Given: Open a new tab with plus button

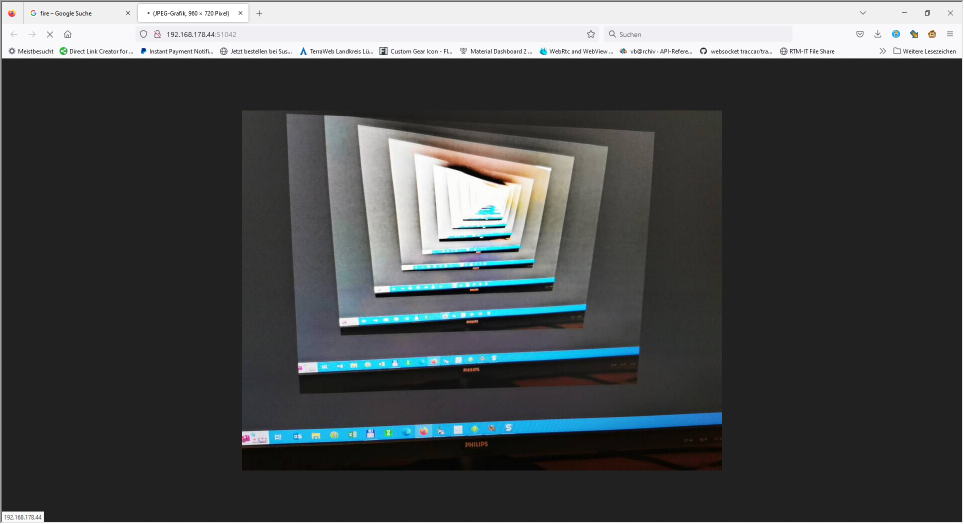Looking at the screenshot, I should [259, 13].
